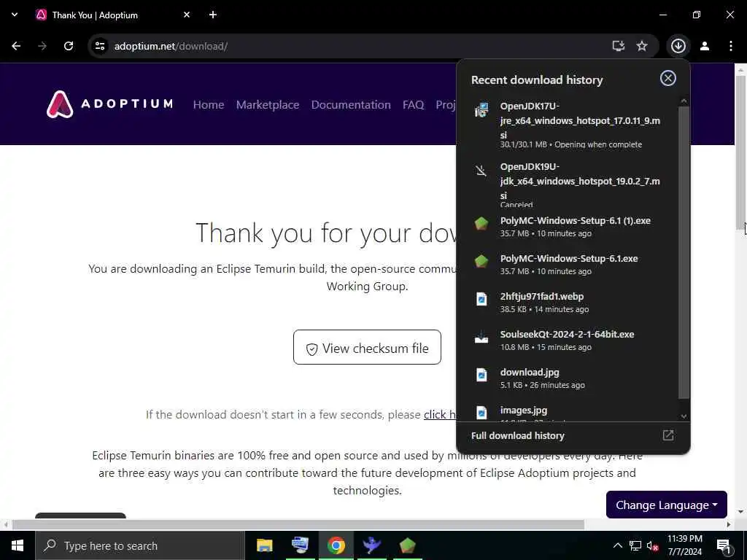Close the Recent download history popup

668,78
